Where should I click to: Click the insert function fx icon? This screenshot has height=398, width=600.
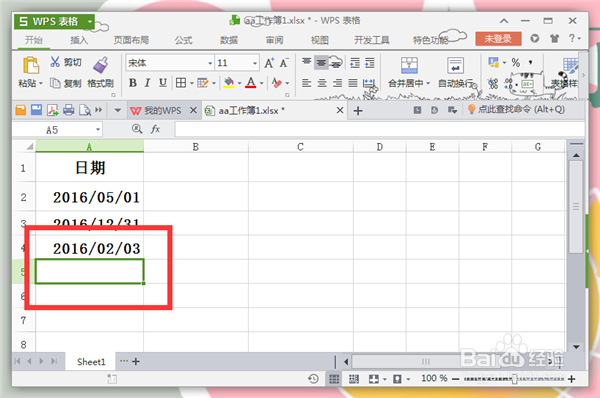(x=155, y=129)
